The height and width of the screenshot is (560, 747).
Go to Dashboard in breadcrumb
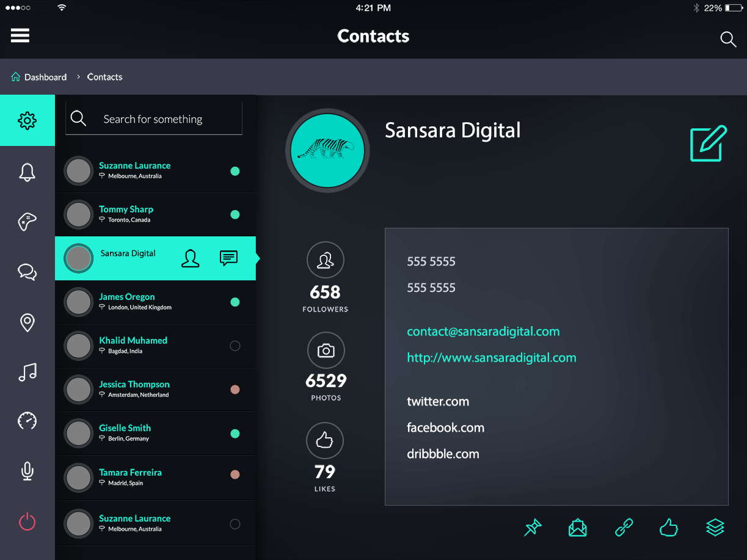(x=45, y=77)
